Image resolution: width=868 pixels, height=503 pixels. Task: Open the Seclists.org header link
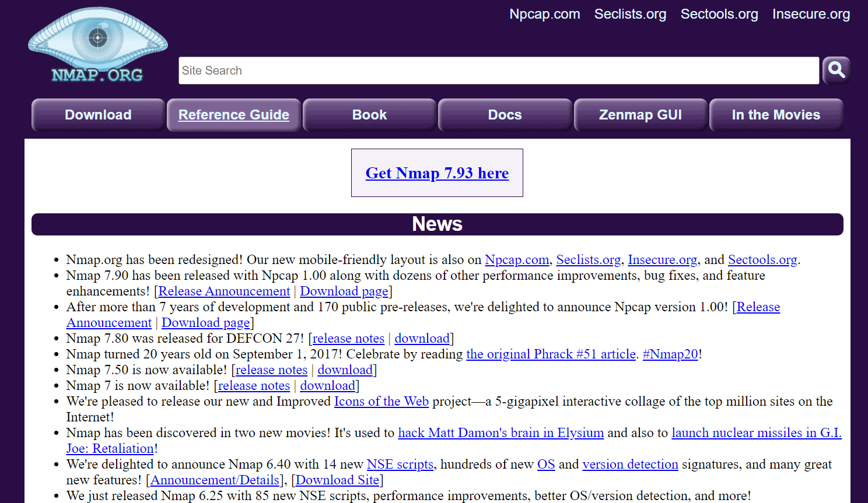[630, 14]
